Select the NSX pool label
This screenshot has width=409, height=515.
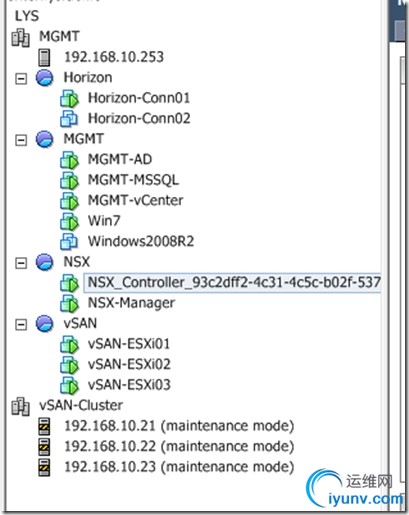(77, 262)
